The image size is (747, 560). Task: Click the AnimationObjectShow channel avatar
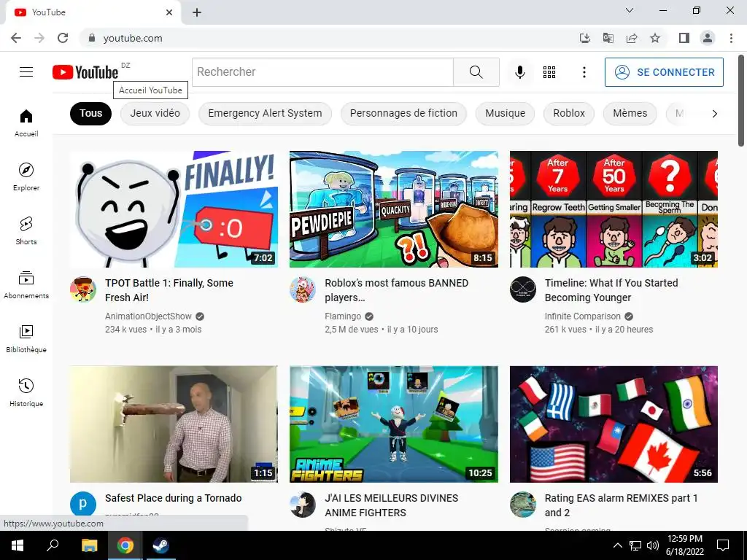[x=83, y=289]
